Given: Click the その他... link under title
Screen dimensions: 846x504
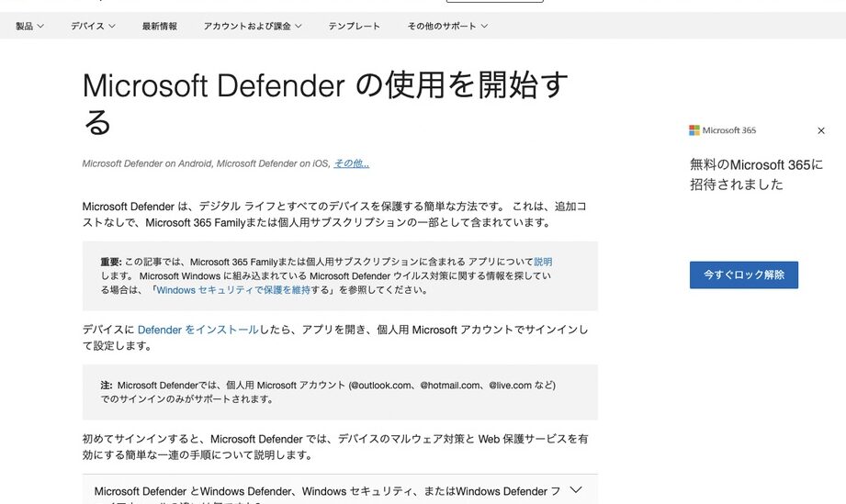Looking at the screenshot, I should click(x=351, y=163).
